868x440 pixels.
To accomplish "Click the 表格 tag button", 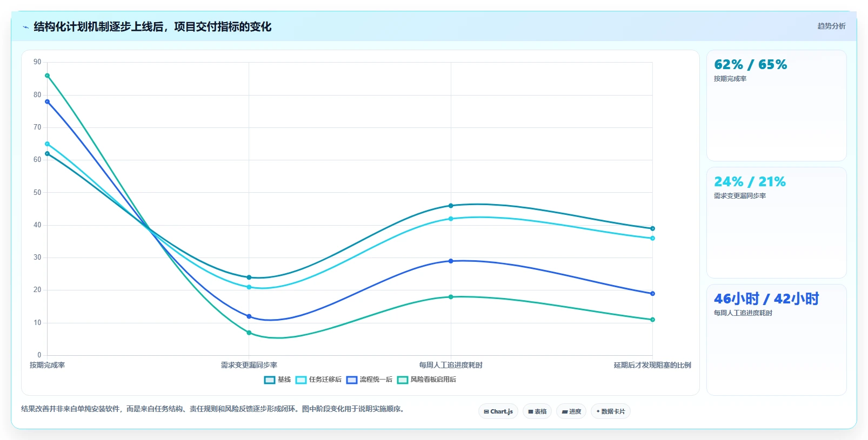I will [537, 411].
